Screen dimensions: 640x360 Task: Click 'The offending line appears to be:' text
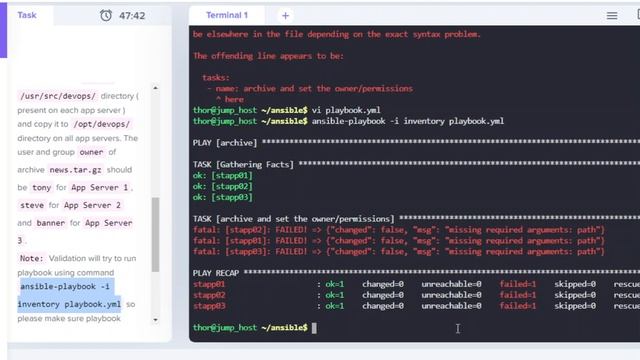(x=268, y=56)
